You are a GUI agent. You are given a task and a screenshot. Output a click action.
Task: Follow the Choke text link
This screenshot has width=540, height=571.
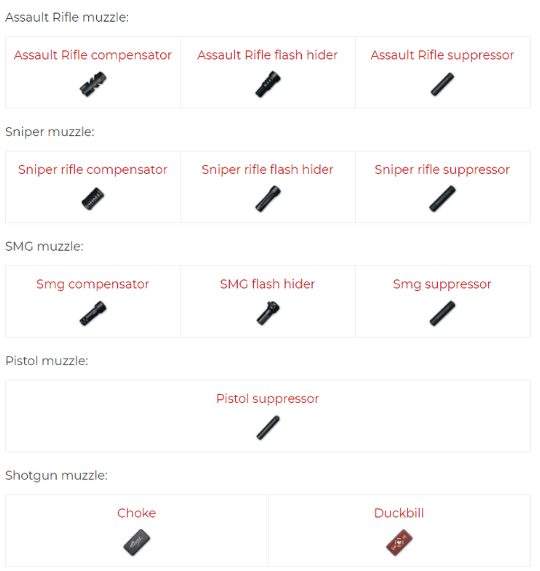click(137, 513)
